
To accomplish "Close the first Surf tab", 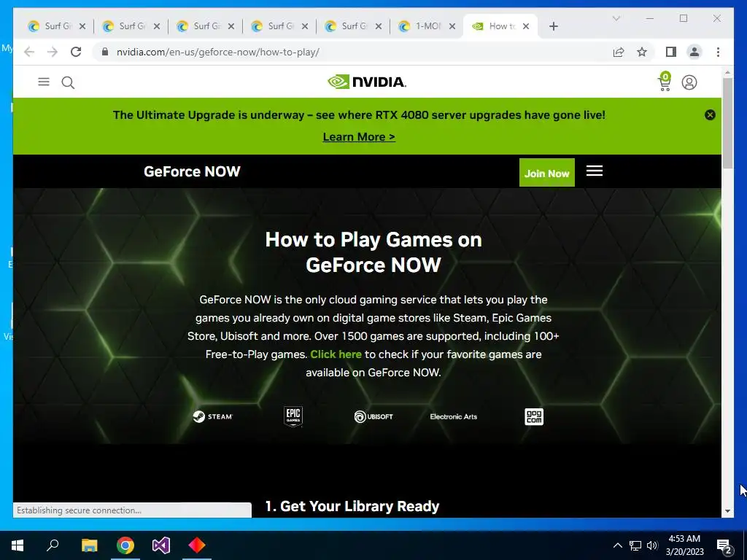I will pos(82,26).
